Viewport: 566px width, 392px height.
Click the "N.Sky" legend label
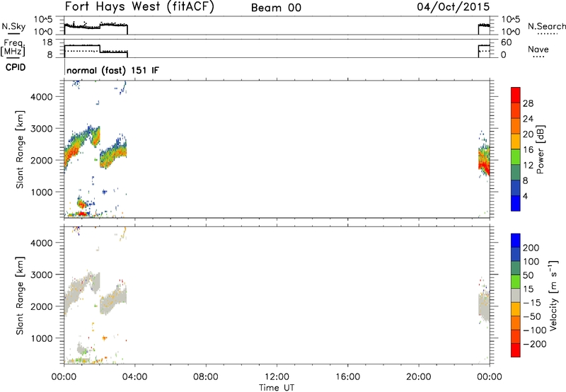click(x=13, y=26)
